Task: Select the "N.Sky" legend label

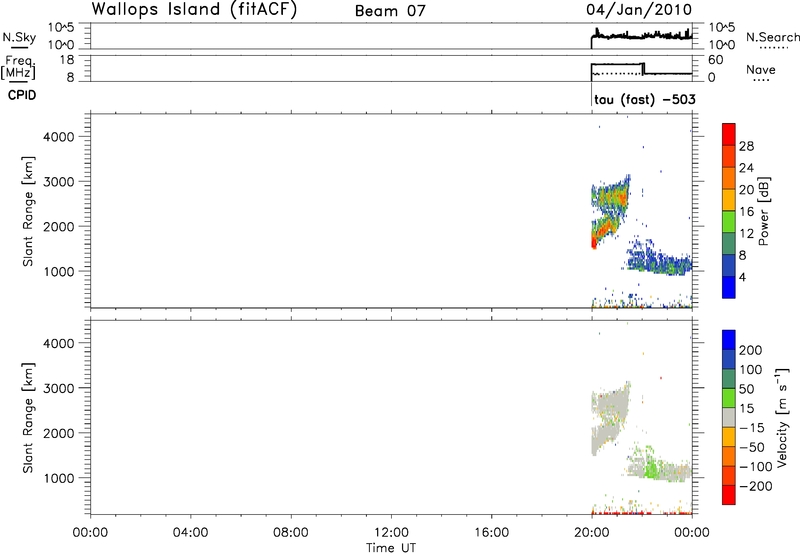Action: coord(19,37)
